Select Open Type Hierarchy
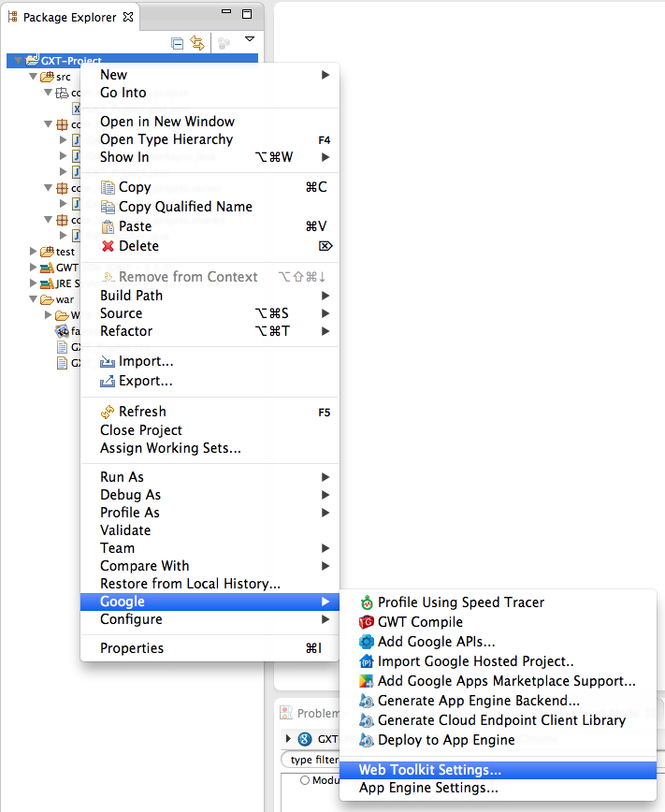Viewport: 665px width, 812px height. coord(210,139)
